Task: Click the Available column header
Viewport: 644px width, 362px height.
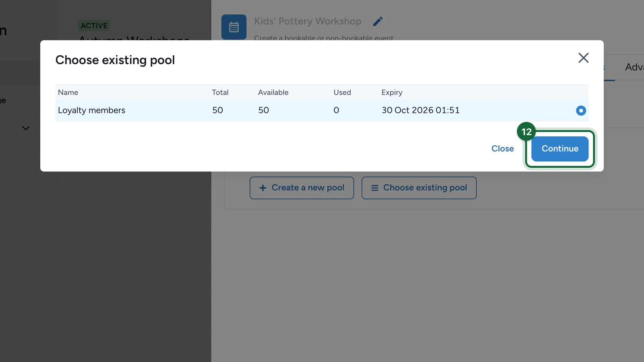Action: (273, 93)
